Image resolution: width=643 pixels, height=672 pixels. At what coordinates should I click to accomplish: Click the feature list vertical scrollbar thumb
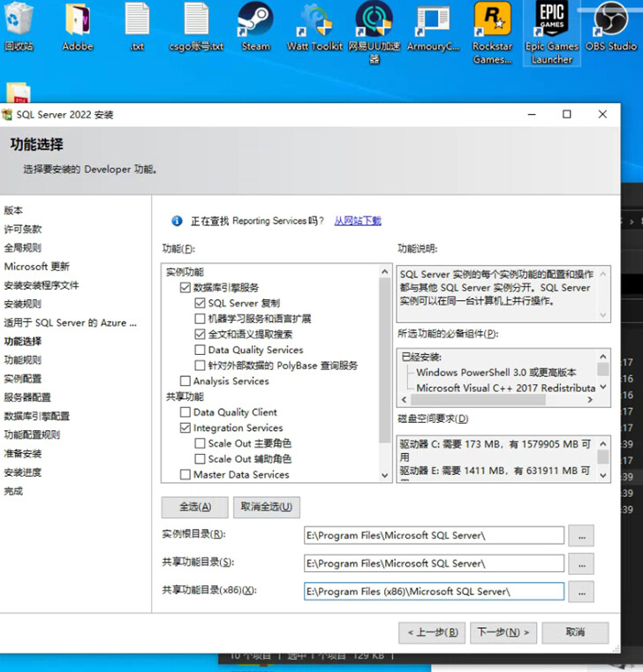(x=384, y=360)
